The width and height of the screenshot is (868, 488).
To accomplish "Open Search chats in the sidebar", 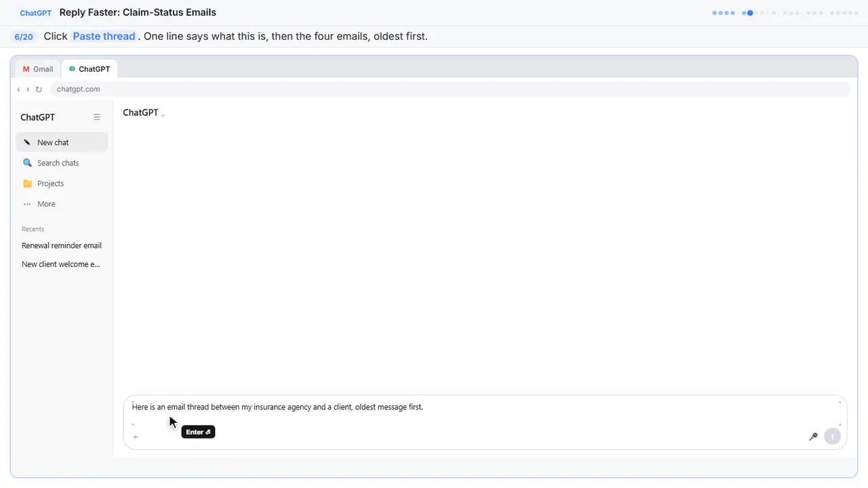I will pos(62,163).
